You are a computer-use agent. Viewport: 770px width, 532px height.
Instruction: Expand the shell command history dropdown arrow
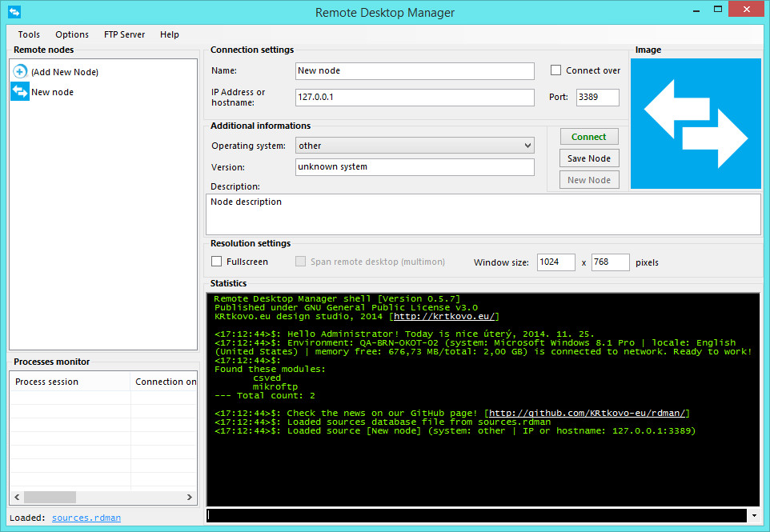pyautogui.click(x=754, y=515)
